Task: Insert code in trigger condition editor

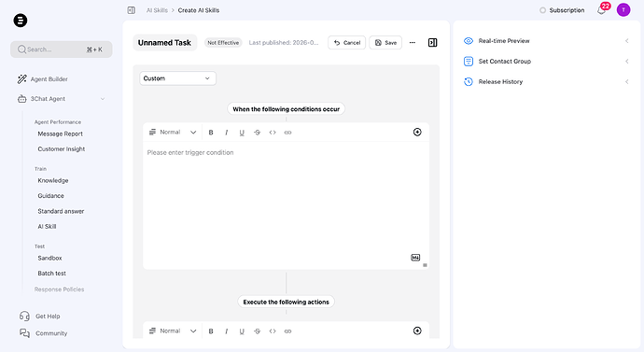Action: pyautogui.click(x=273, y=133)
